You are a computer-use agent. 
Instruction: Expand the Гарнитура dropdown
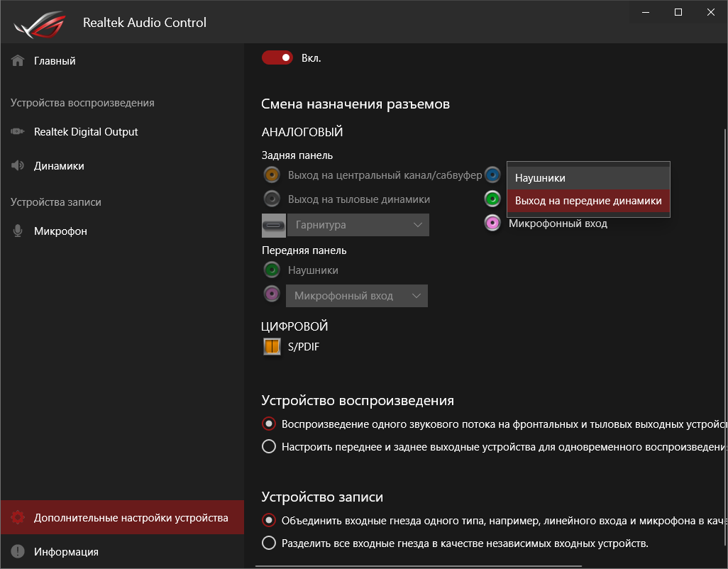point(358,225)
